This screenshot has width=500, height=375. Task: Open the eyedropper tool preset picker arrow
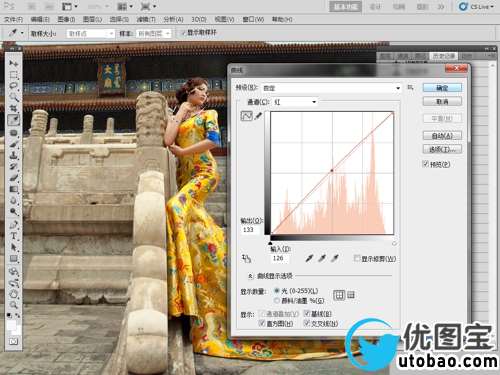tap(22, 33)
